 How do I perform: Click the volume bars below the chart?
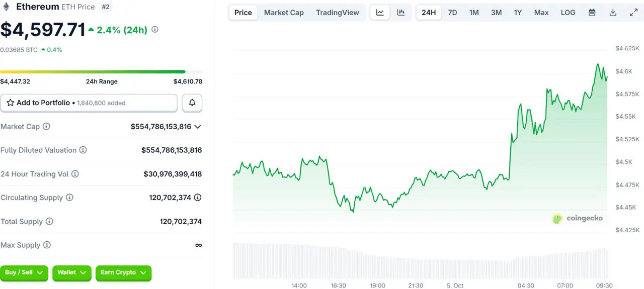[420, 261]
